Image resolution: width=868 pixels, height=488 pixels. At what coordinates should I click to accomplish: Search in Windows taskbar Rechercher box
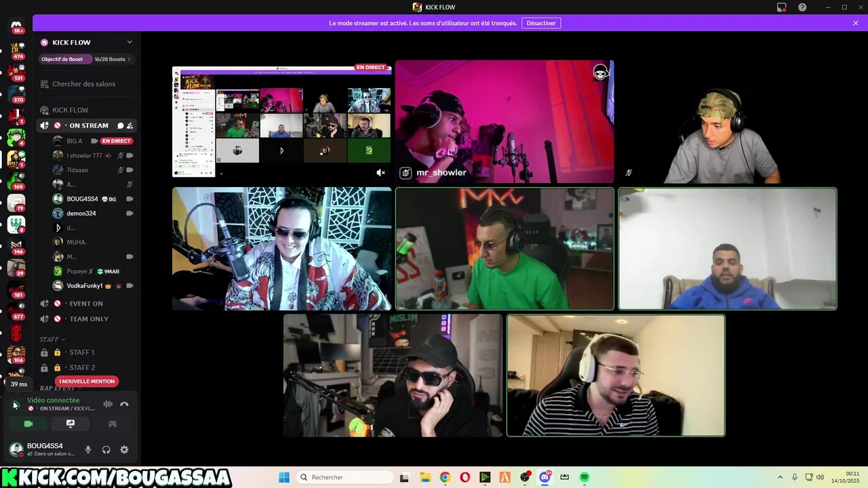tap(344, 477)
